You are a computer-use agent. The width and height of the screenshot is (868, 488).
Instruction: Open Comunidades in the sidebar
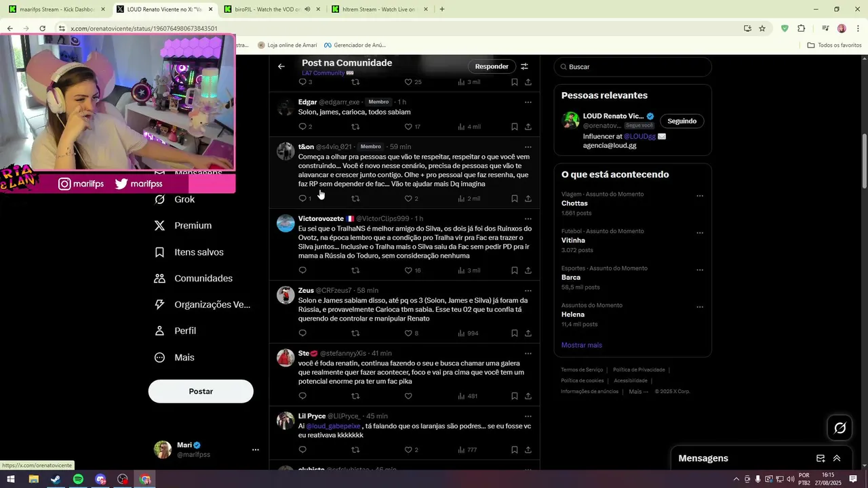(194, 279)
